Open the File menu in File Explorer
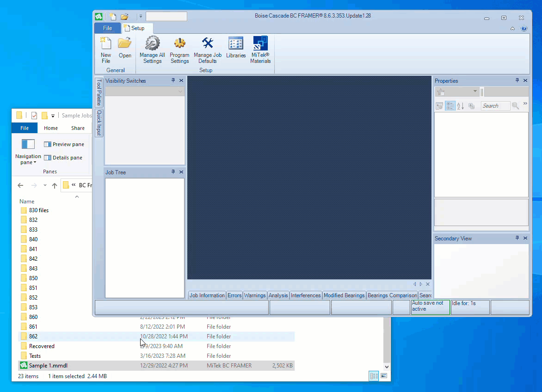Screen dimensions: 542x392 (x=25, y=128)
